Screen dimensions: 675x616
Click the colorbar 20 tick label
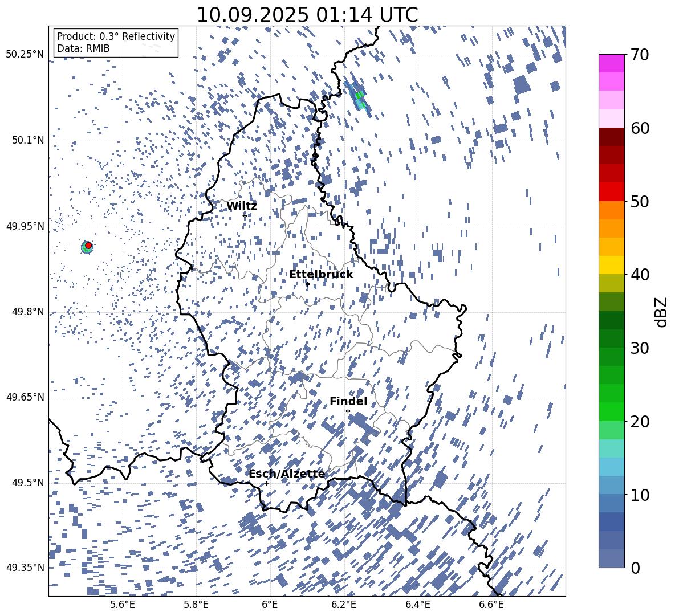640,421
